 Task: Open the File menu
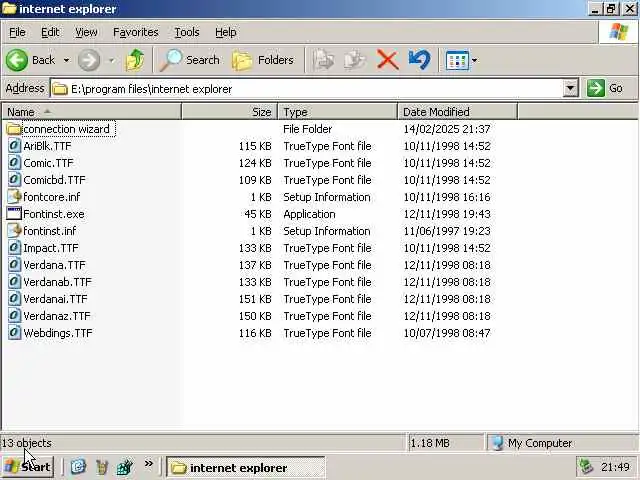point(17,32)
